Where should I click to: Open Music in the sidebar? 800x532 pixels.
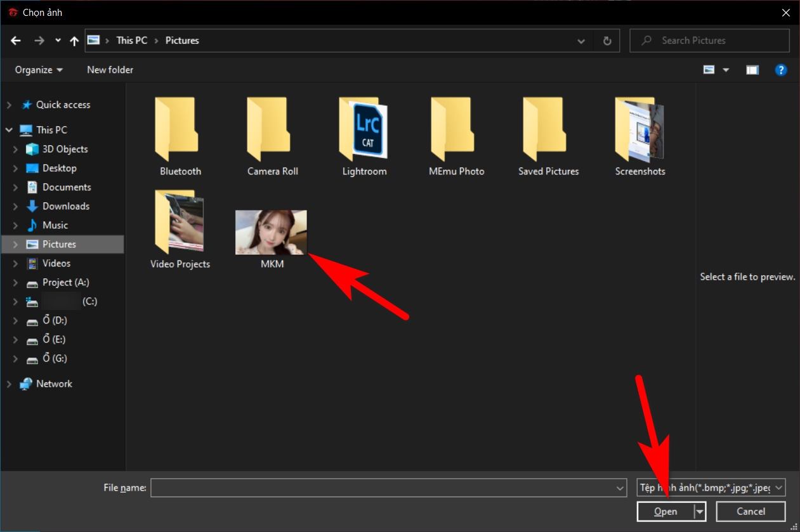55,225
